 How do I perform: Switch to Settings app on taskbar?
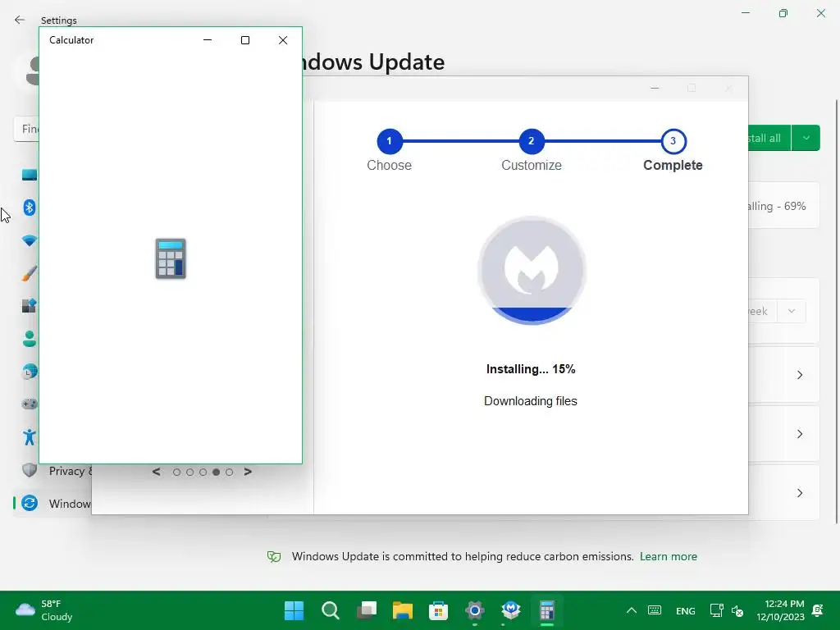(475, 610)
